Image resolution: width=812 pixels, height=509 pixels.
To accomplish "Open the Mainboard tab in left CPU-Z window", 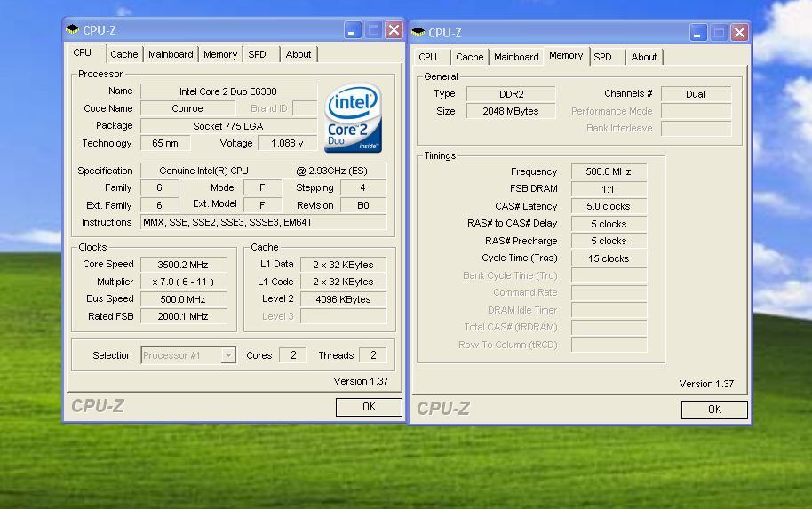I will click(171, 54).
